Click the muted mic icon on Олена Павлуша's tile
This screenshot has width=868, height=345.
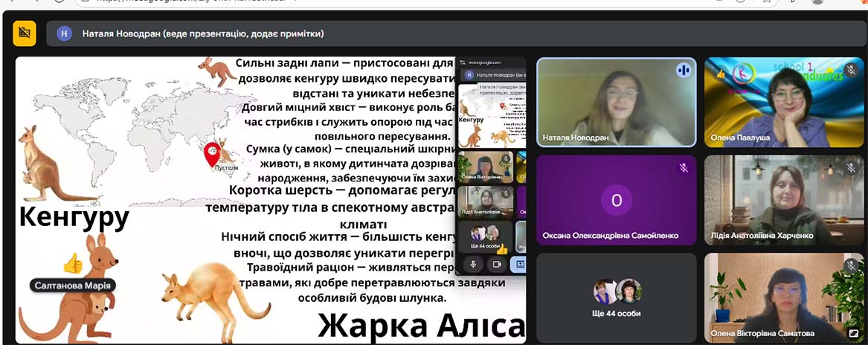(851, 70)
